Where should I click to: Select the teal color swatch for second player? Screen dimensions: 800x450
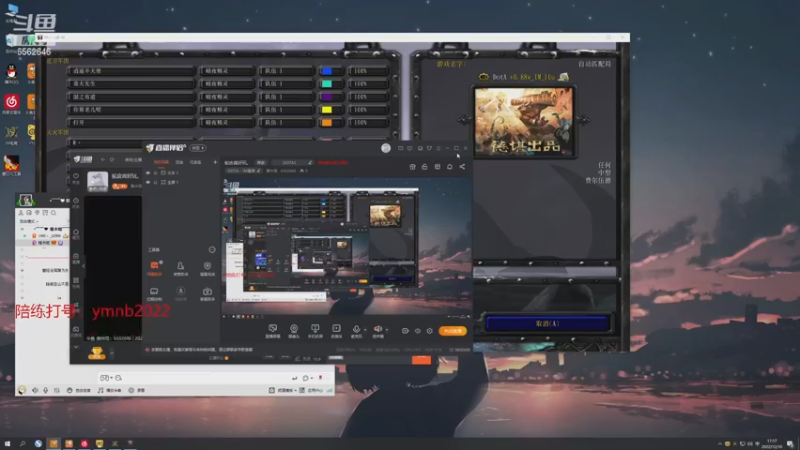[x=327, y=84]
